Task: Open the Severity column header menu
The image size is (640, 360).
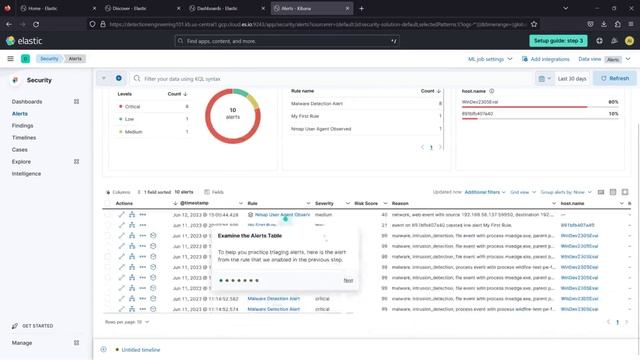Action: [347, 203]
